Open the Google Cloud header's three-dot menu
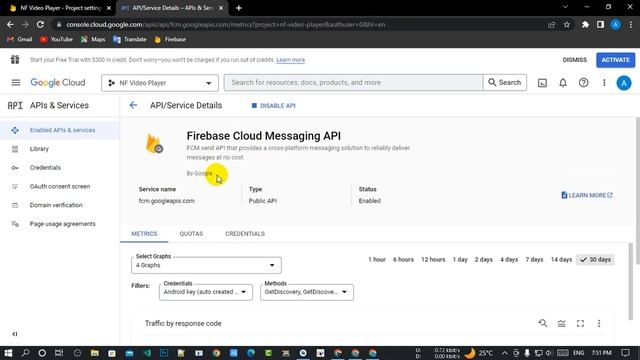The image size is (640, 360). [x=604, y=83]
